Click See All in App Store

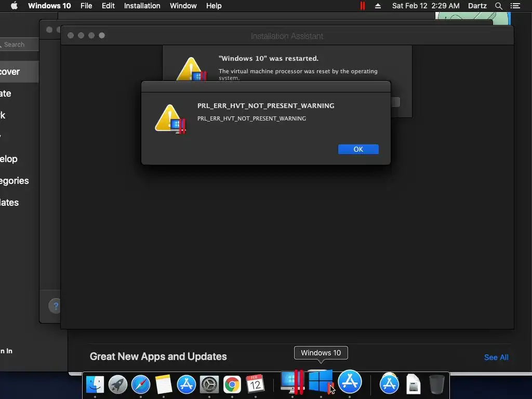pos(496,357)
